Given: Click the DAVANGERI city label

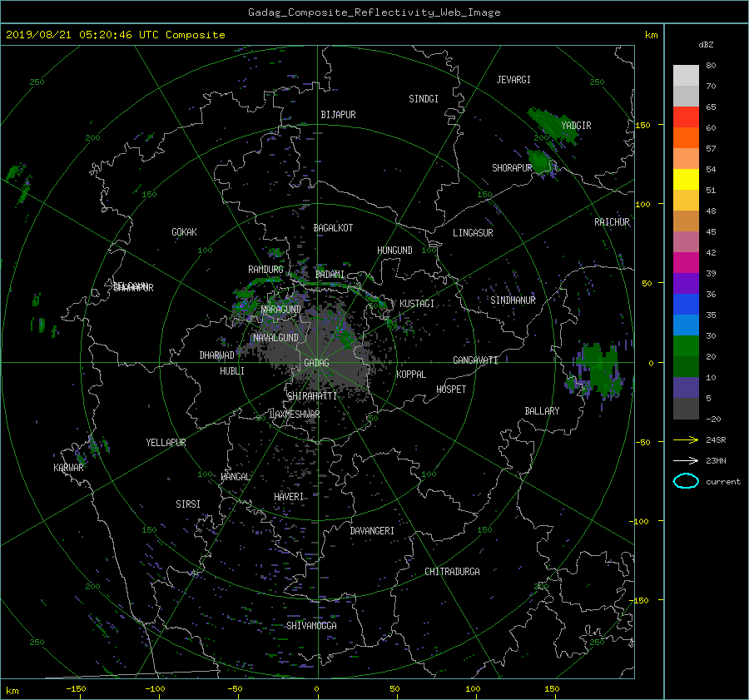Looking at the screenshot, I should (x=372, y=531).
